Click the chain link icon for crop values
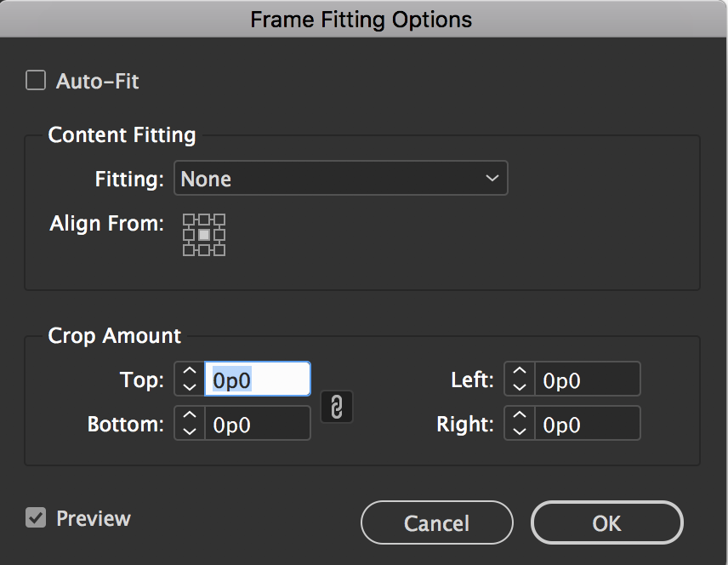This screenshot has height=565, width=728. [336, 408]
